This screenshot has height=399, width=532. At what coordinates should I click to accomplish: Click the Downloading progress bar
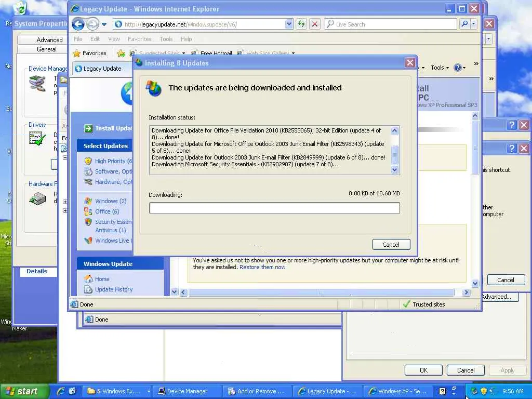pos(274,208)
